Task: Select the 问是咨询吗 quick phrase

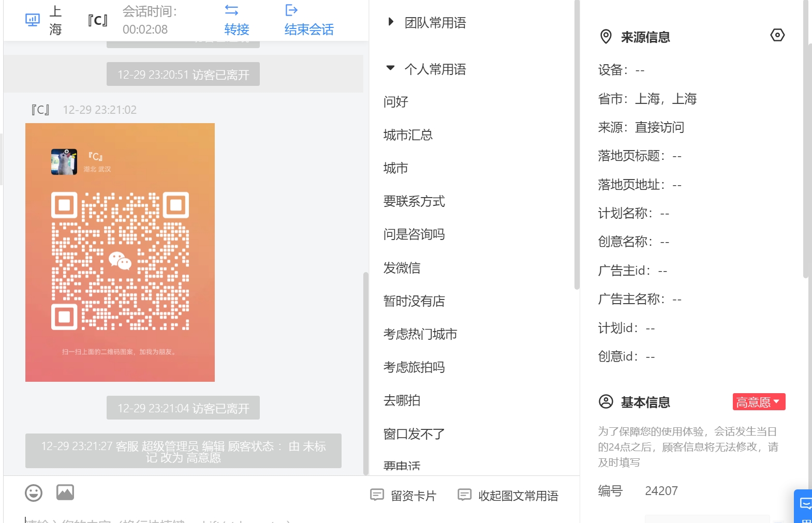Action: pyautogui.click(x=414, y=234)
